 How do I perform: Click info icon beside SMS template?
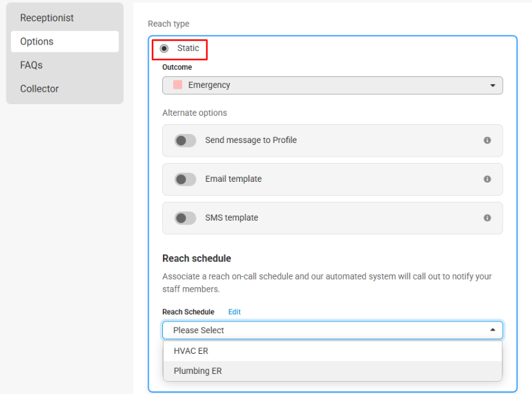(487, 218)
